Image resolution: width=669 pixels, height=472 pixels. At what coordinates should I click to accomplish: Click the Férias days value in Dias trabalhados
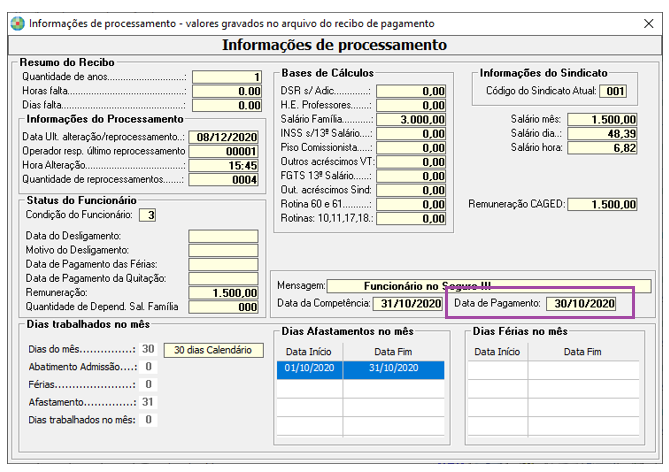148,385
